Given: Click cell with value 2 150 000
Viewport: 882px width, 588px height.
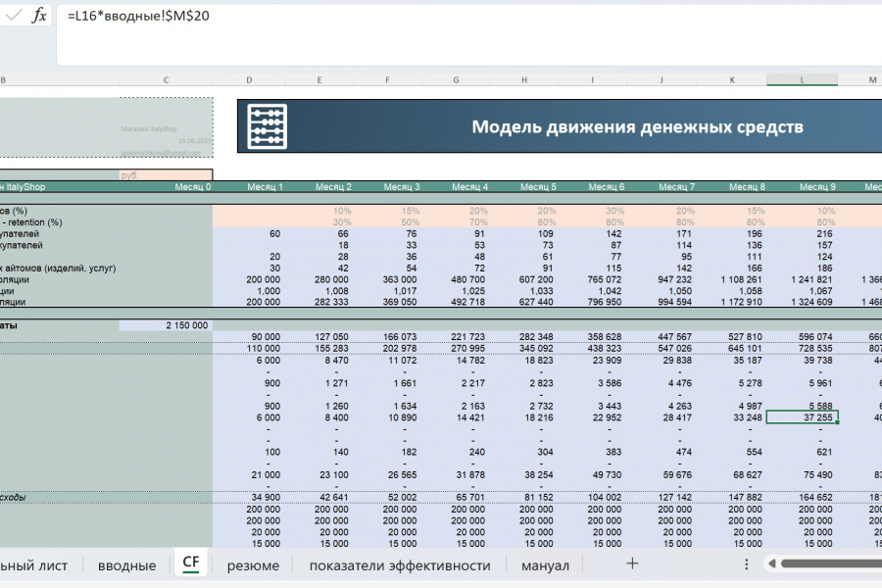Looking at the screenshot, I should coord(166,325).
